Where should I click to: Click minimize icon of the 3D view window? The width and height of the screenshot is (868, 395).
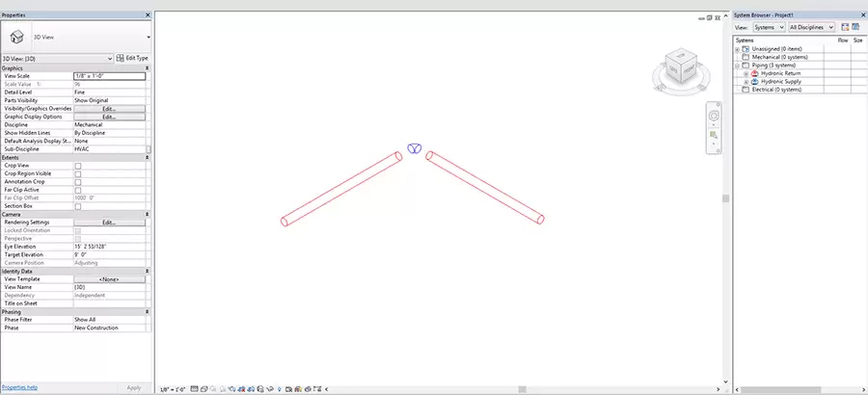coord(702,17)
